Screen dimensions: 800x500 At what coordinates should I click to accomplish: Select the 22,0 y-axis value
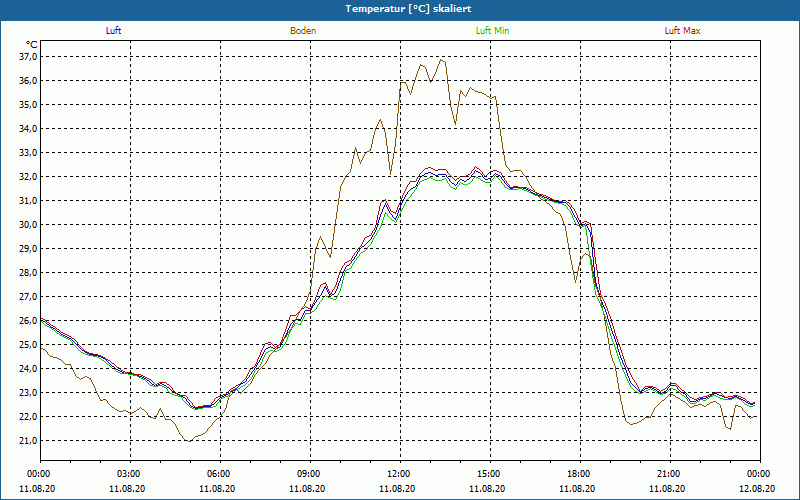(x=29, y=417)
